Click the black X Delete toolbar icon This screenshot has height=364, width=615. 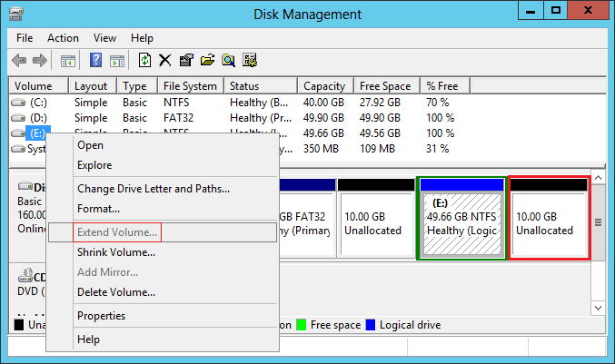click(165, 61)
